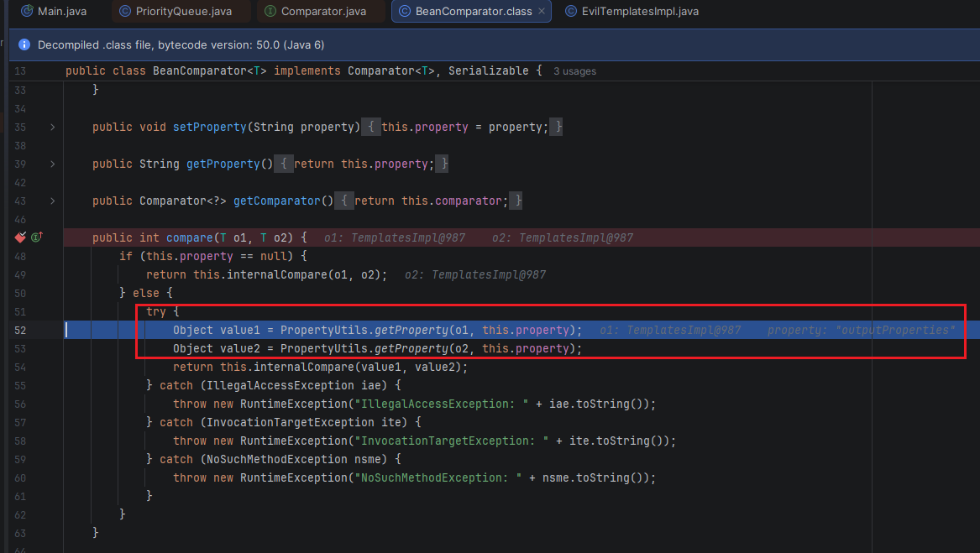Click the Comparator.java interface icon
The width and height of the screenshot is (980, 553).
[270, 11]
